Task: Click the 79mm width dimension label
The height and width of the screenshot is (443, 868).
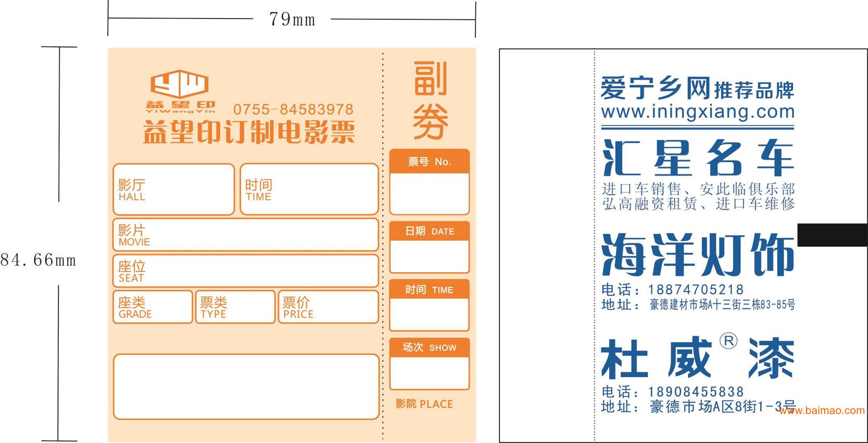Action: (292, 19)
